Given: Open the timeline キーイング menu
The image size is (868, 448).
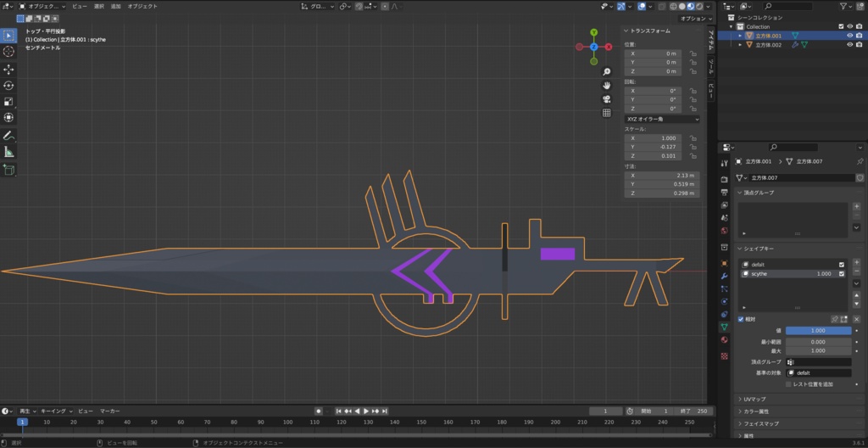Looking at the screenshot, I should pyautogui.click(x=57, y=411).
